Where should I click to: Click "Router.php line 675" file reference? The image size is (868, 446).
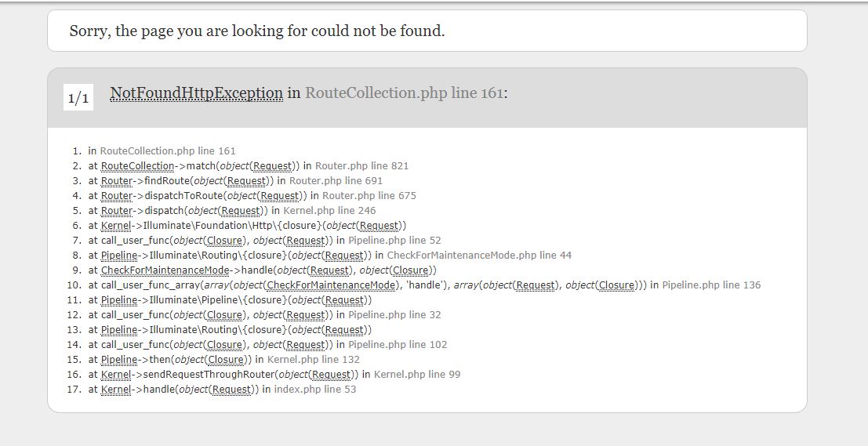(x=369, y=196)
